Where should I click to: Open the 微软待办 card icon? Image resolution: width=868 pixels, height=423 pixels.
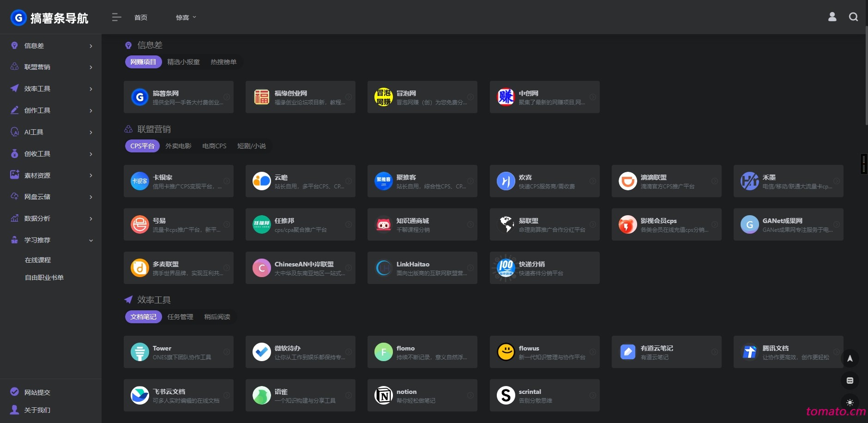261,352
